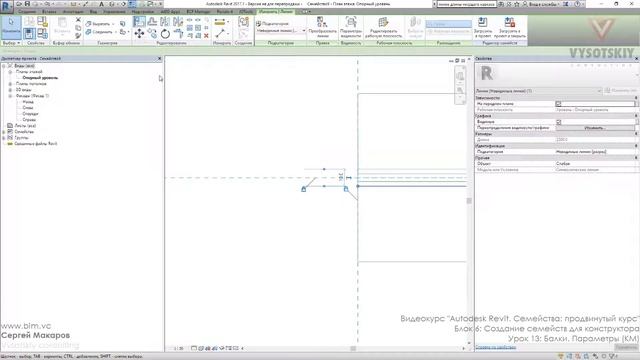640x360 pixels.
Task: Click Edit Work Plane icon
Action: coord(383,22)
